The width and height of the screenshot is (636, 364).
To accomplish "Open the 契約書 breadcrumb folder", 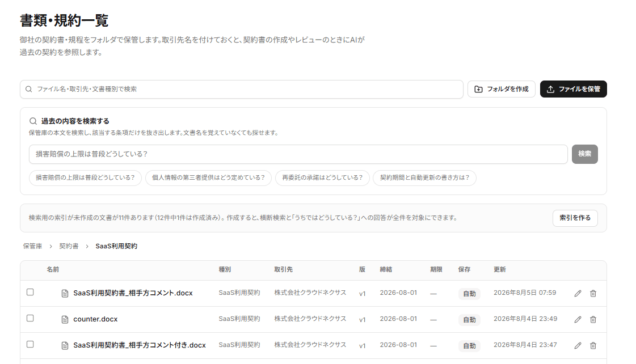I will (x=69, y=246).
